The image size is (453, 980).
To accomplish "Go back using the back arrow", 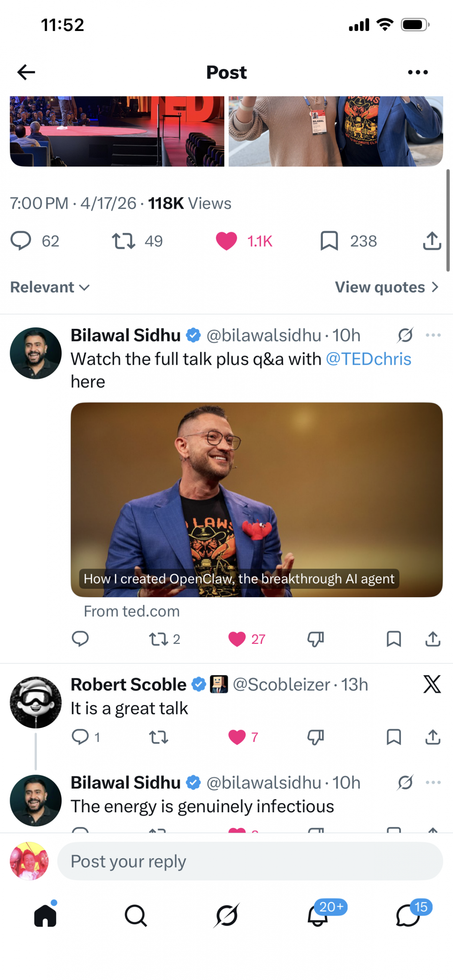I will pyautogui.click(x=26, y=72).
